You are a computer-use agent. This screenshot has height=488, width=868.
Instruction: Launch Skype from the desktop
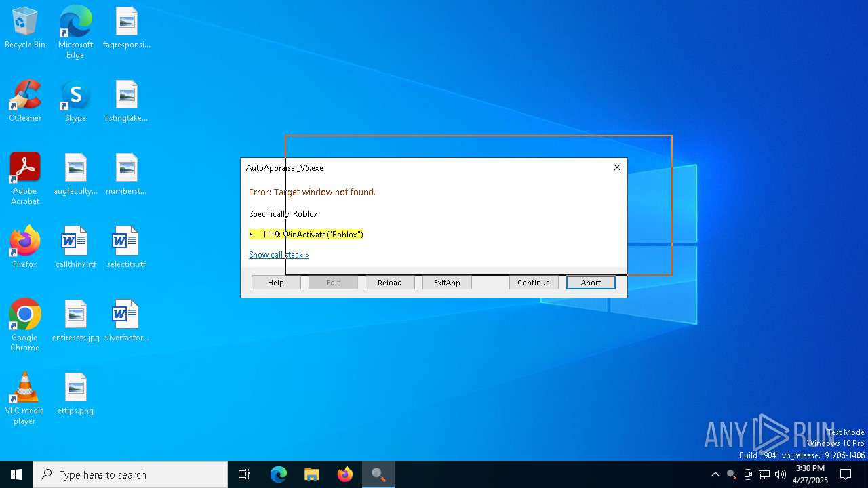[x=75, y=102]
